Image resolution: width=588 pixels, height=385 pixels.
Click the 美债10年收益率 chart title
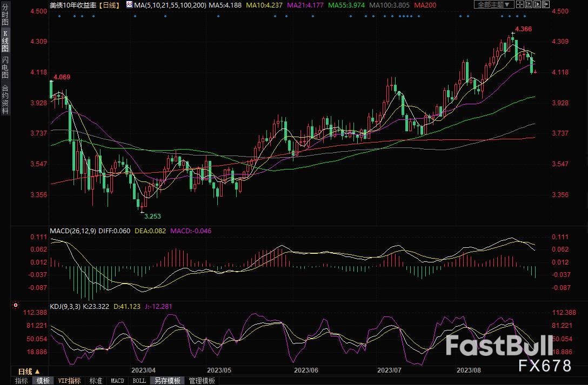click(x=73, y=5)
